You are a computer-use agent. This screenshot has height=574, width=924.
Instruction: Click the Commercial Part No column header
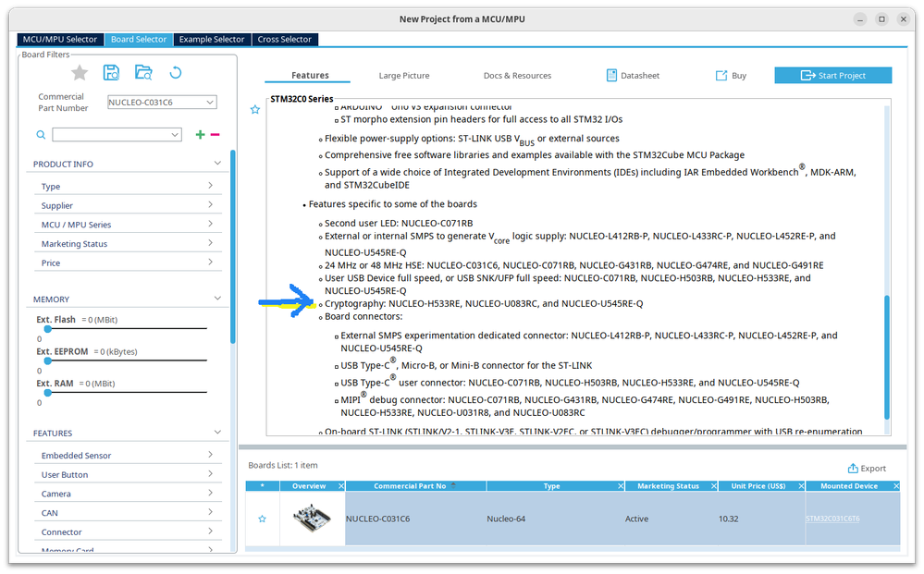(x=416, y=485)
